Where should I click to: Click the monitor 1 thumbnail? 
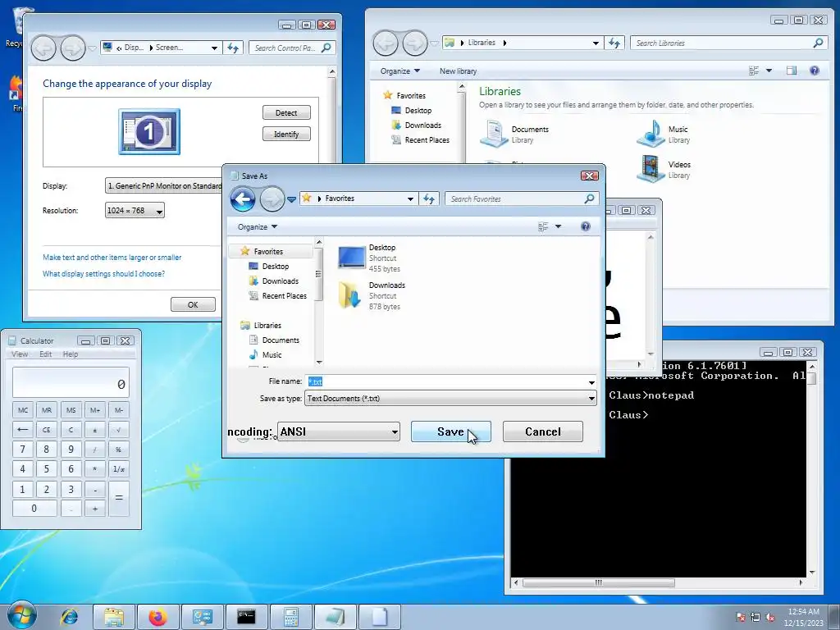click(149, 131)
